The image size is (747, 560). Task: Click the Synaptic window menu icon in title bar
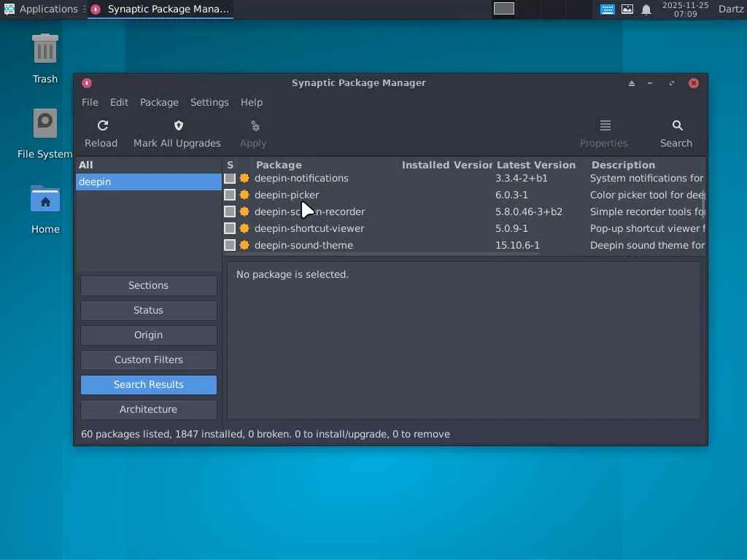click(87, 83)
